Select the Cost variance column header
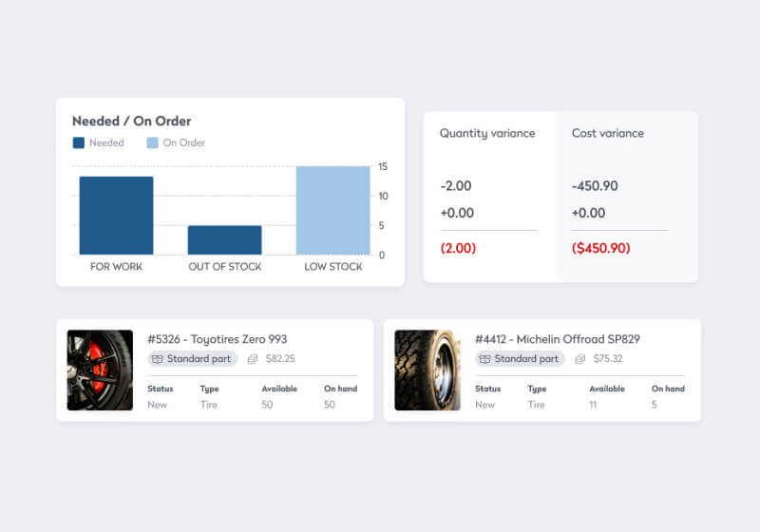Screen dimensions: 760x532 (x=607, y=133)
